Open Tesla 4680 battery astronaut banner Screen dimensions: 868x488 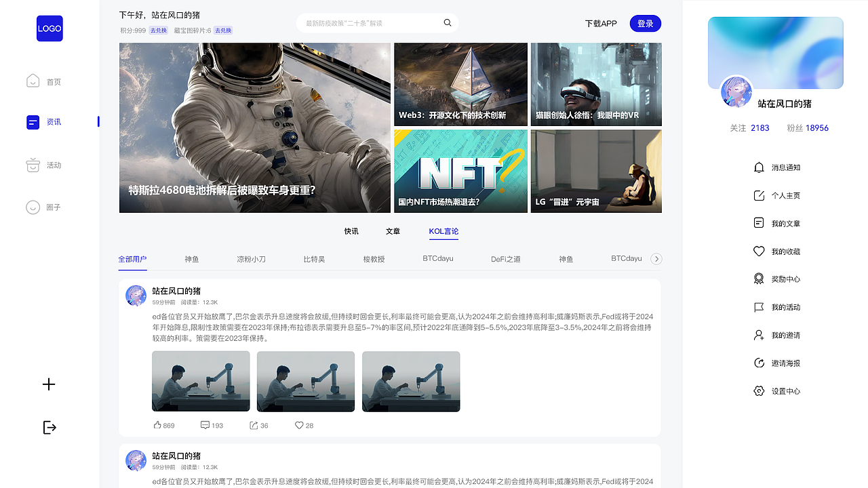pos(255,128)
